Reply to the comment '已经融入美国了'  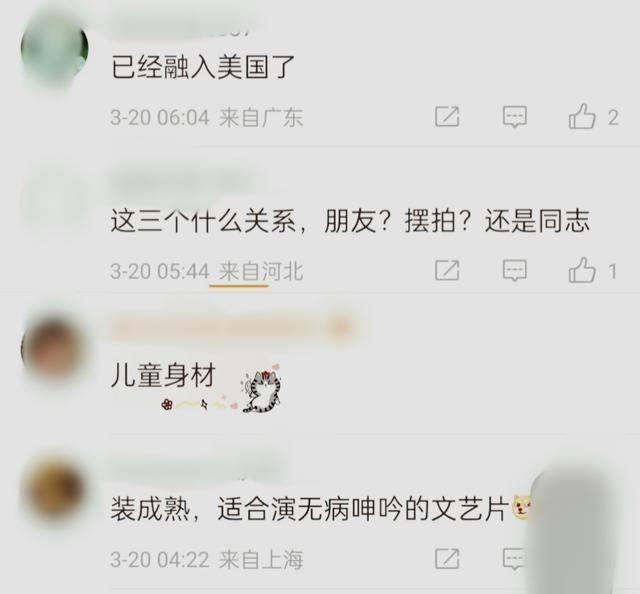click(x=515, y=117)
